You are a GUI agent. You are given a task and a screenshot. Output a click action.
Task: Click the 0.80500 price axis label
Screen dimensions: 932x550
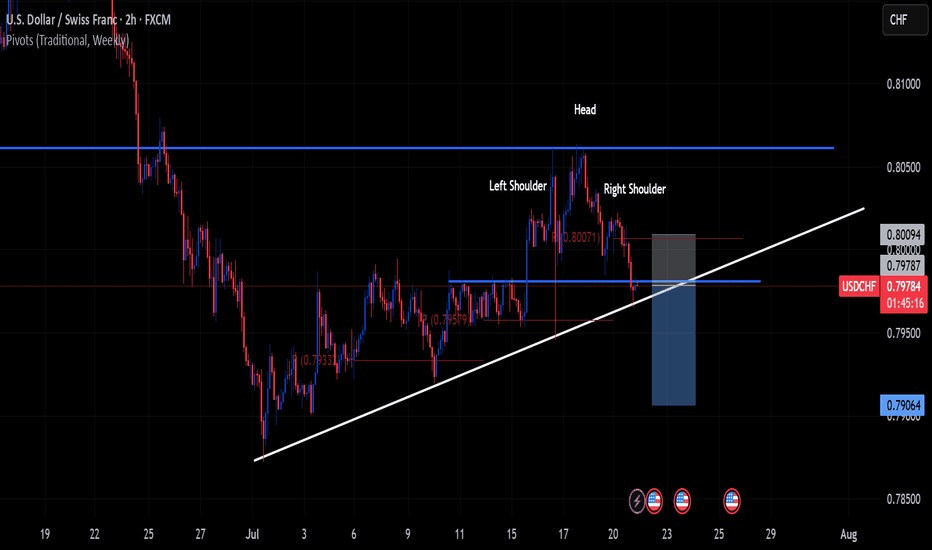pos(903,168)
